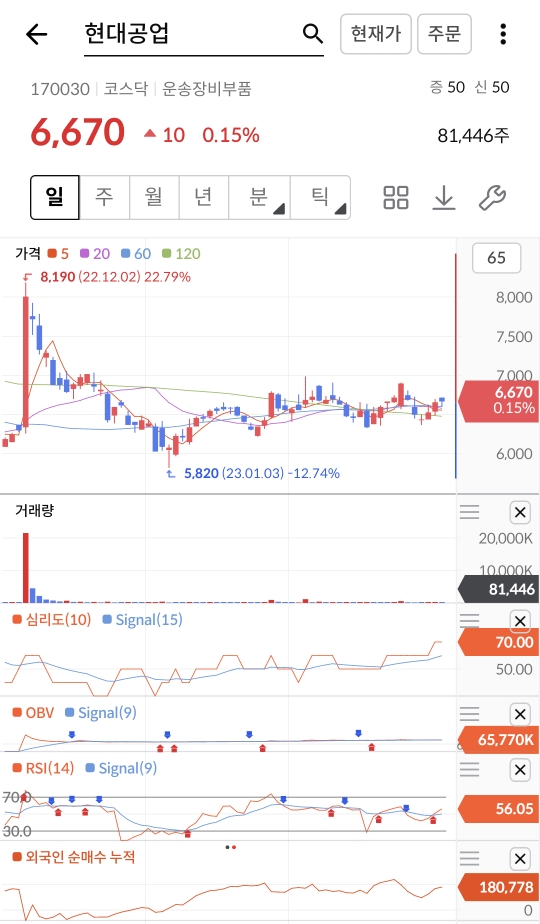Tap reorder handle of OBV panel
Image resolution: width=540 pixels, height=924 pixels.
[469, 714]
